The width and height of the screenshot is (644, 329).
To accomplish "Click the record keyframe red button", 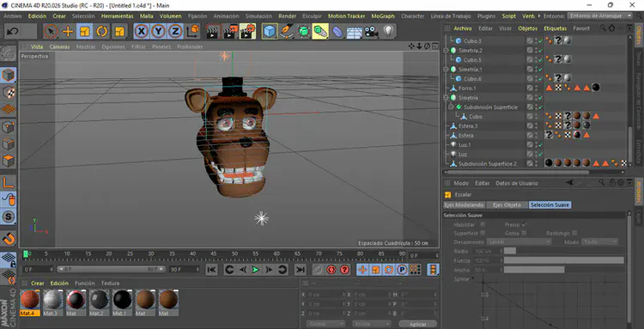I will tap(331, 270).
